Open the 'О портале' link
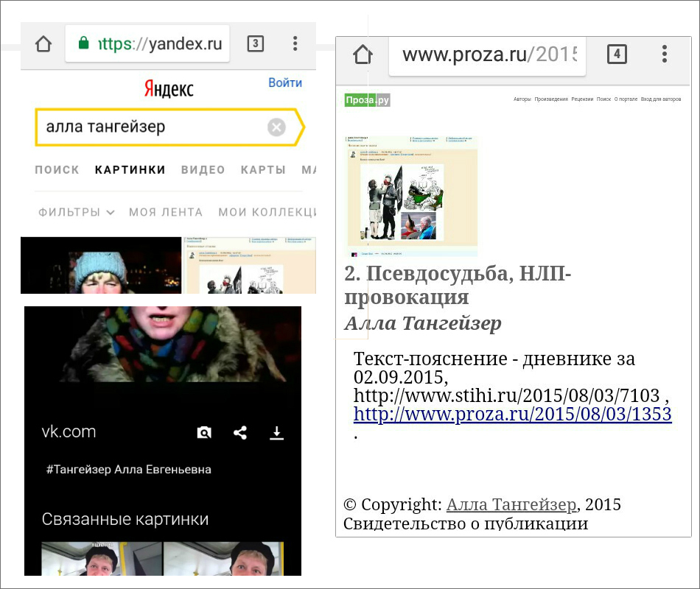 click(626, 99)
